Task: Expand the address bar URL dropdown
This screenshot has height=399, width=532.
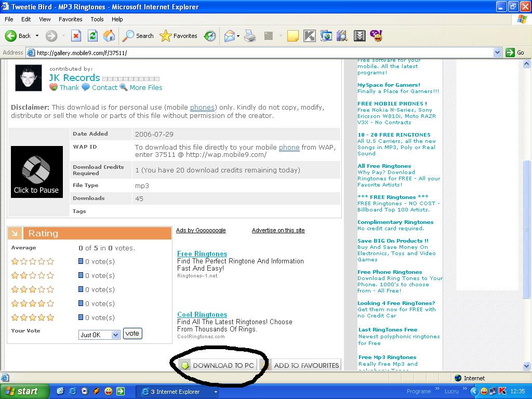Action: (497, 52)
